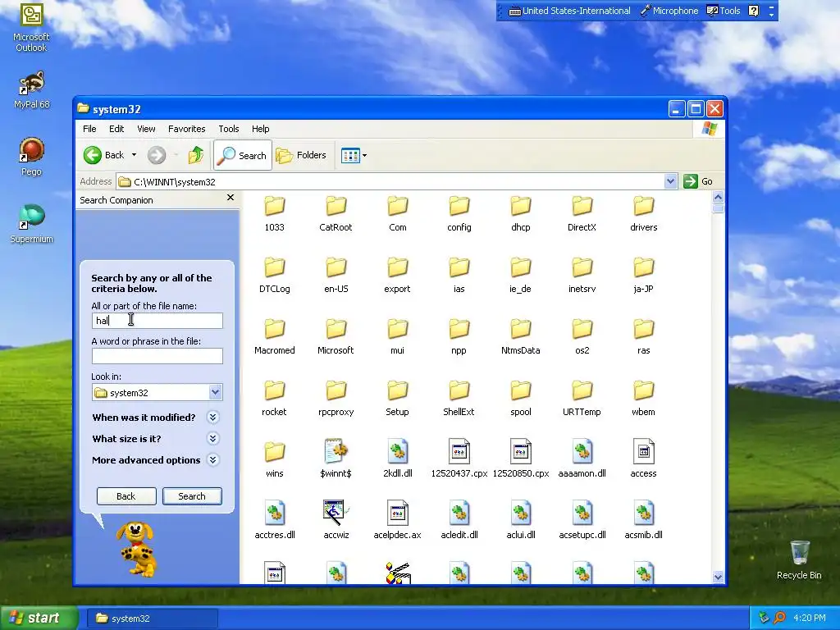Click system32 taskbar button
The height and width of the screenshot is (630, 840).
[x=152, y=619]
